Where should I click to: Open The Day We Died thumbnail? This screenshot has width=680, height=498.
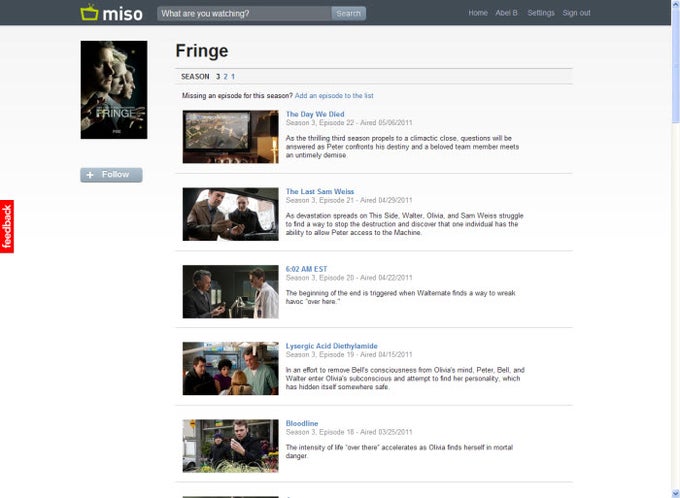[230, 137]
